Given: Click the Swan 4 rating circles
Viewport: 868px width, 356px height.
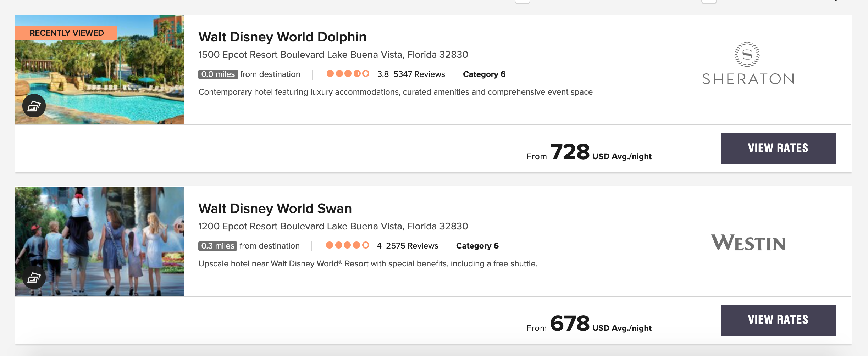Looking at the screenshot, I should [x=347, y=245].
